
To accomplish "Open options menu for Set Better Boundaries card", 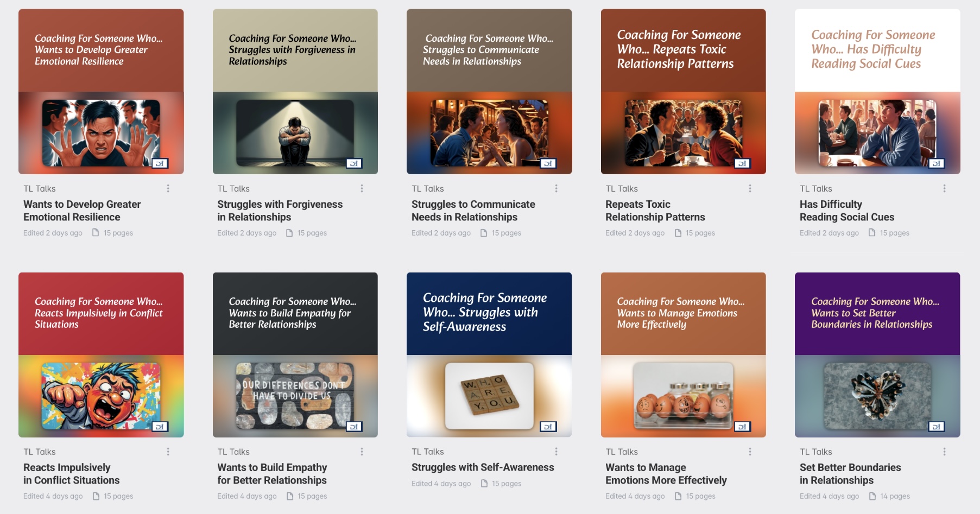I will [x=944, y=452].
